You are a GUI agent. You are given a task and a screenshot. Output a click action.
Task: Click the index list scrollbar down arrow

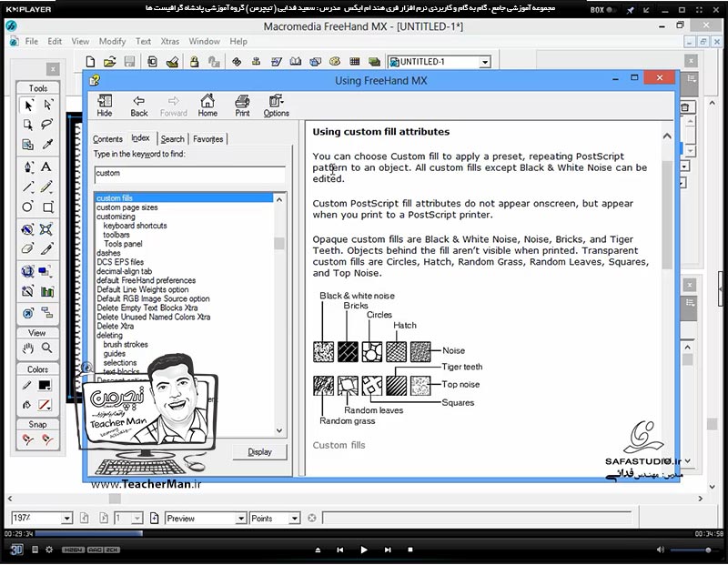[279, 430]
